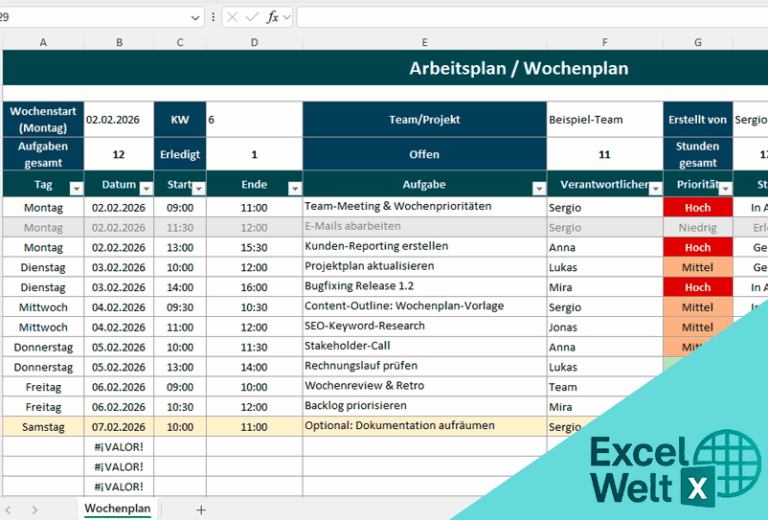
Task: Open the Aufgabe column filter dropdown
Action: coord(539,189)
